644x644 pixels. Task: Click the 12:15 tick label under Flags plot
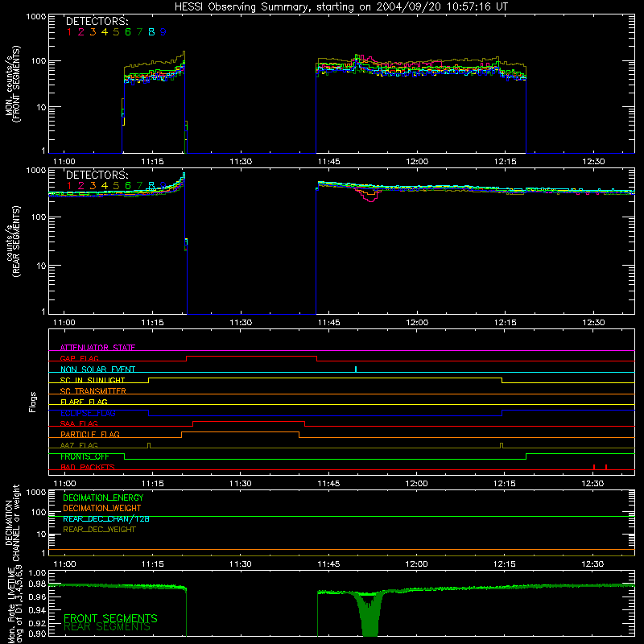pos(505,484)
